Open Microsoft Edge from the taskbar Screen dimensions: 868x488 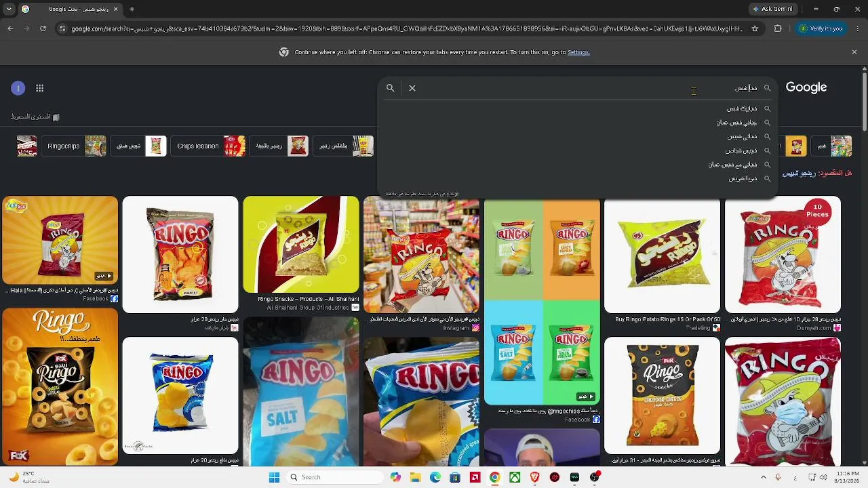point(435,477)
